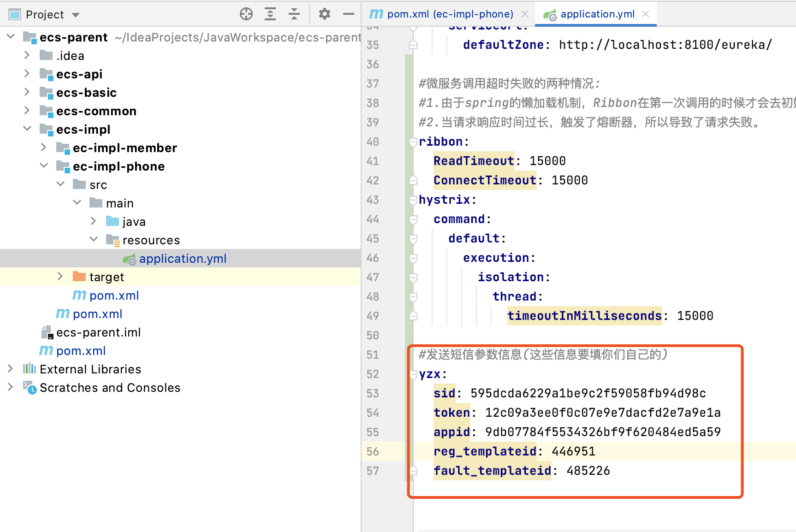
Task: Close the pom.xml (ec-impl-phone) tab
Action: pos(525,14)
